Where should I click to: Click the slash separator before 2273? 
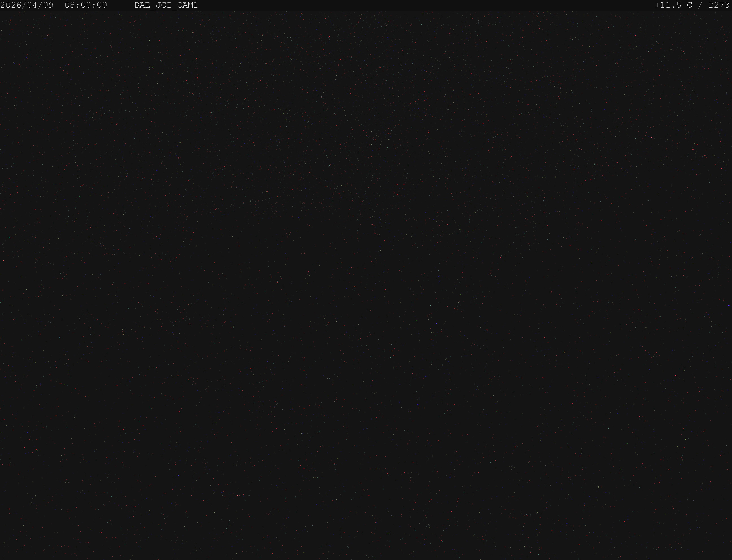pos(700,5)
